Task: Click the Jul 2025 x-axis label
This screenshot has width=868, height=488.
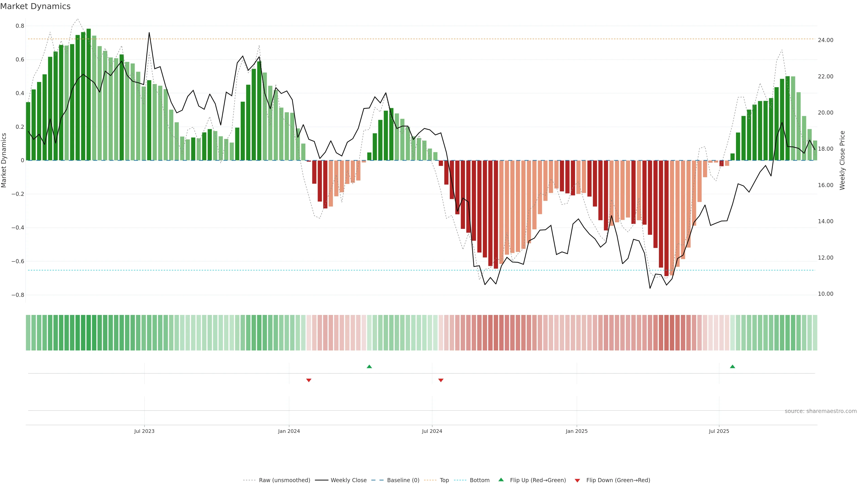Action: pyautogui.click(x=719, y=431)
